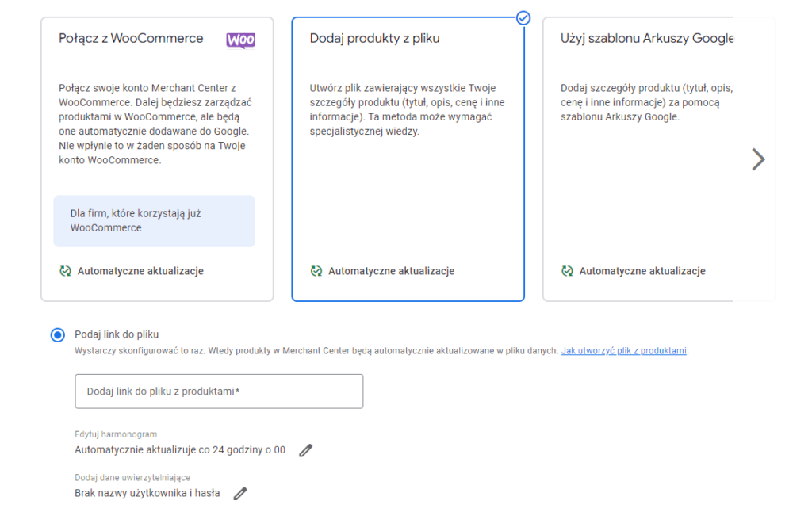The image size is (812, 508).
Task: Click sync icon in file products card
Action: [x=316, y=271]
